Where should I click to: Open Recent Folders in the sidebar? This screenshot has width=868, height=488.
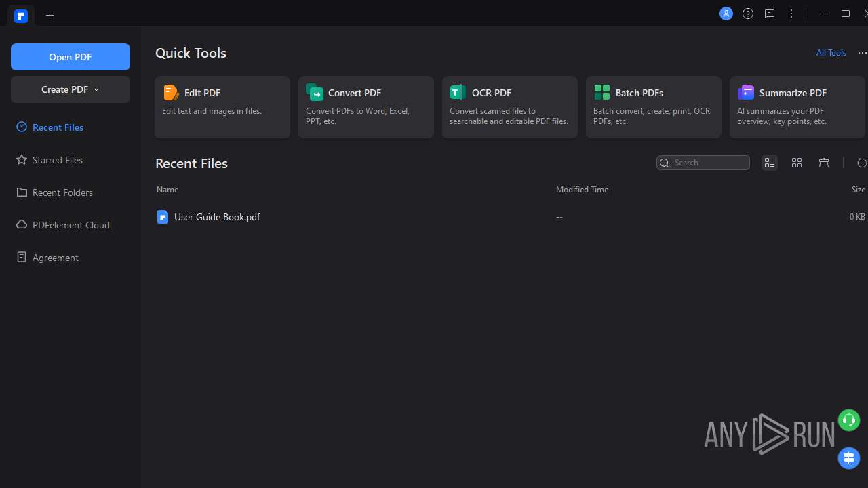click(71, 192)
